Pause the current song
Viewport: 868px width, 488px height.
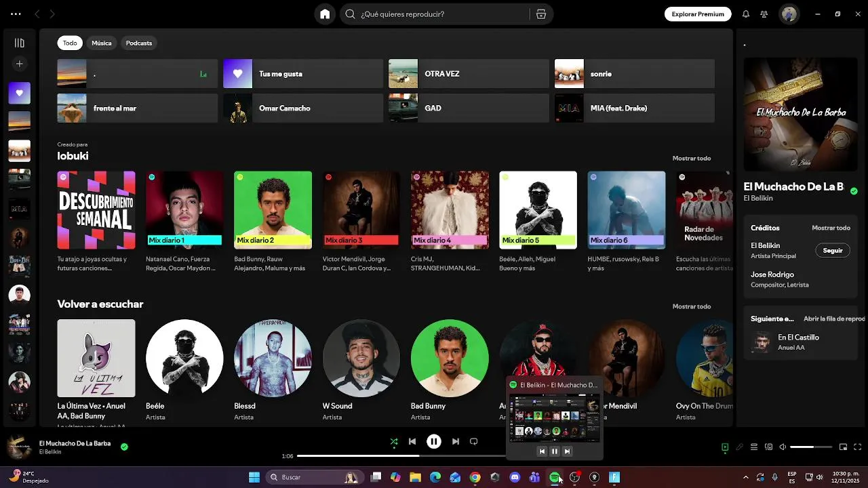point(434,442)
